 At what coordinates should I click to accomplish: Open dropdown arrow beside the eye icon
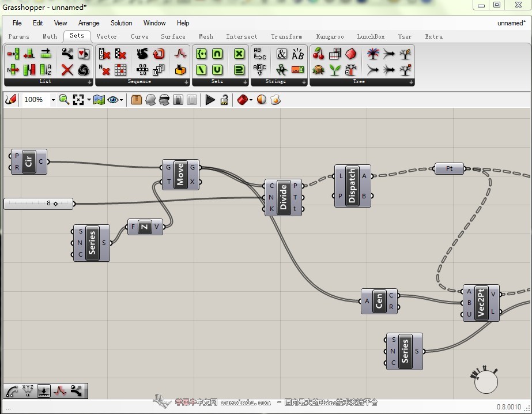[121, 100]
